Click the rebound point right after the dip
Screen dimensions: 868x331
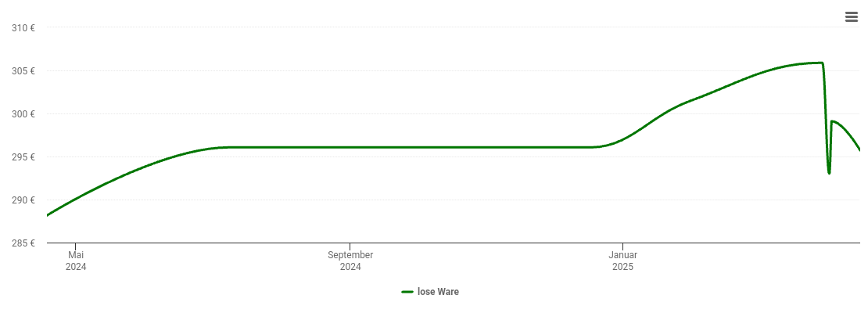832,121
